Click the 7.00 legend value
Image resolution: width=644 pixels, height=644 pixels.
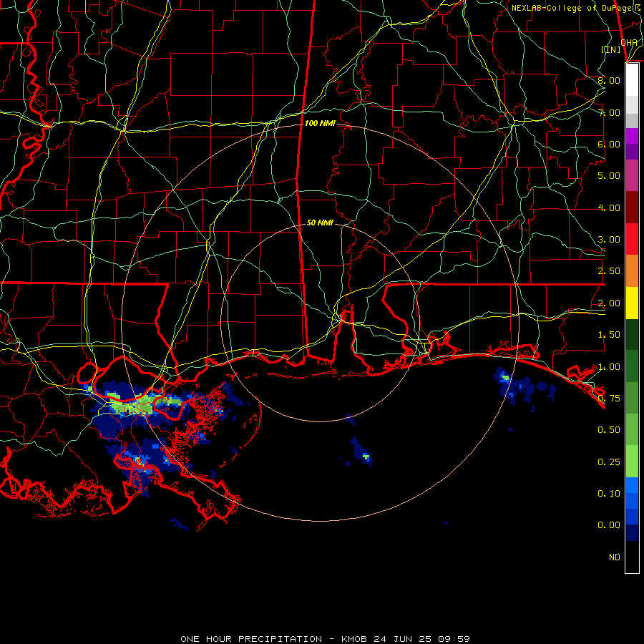click(609, 112)
